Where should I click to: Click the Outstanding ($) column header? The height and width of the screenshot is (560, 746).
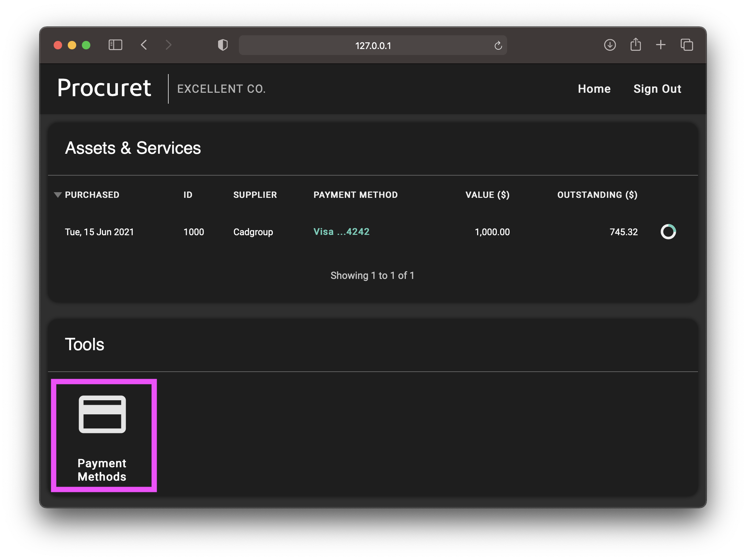[x=597, y=195]
